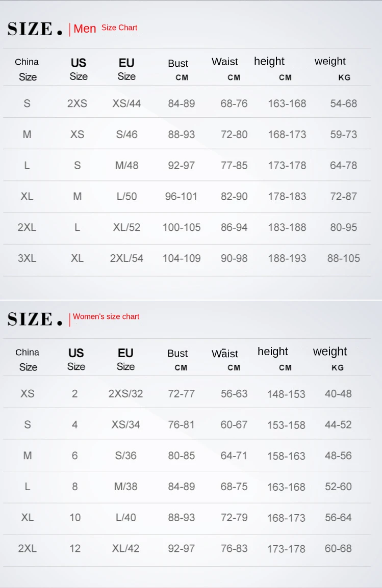382x588 pixels.
Task: Click the 2XL/54 EU size cell
Action: [126, 258]
